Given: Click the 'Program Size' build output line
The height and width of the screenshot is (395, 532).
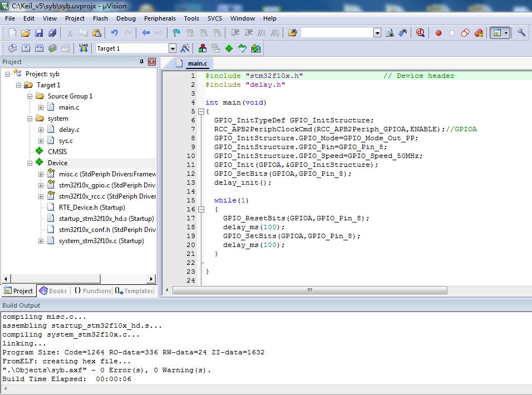Looking at the screenshot, I should (134, 352).
